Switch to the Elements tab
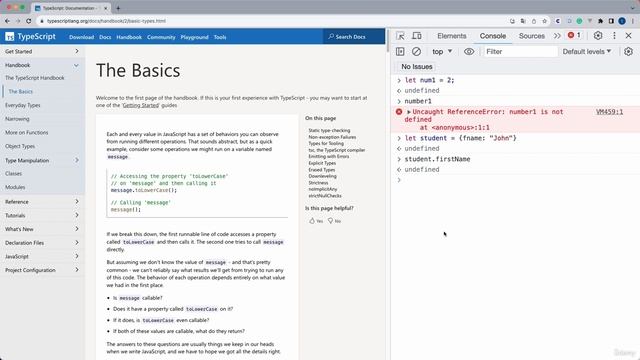This screenshot has height=360, width=640. coord(451,36)
